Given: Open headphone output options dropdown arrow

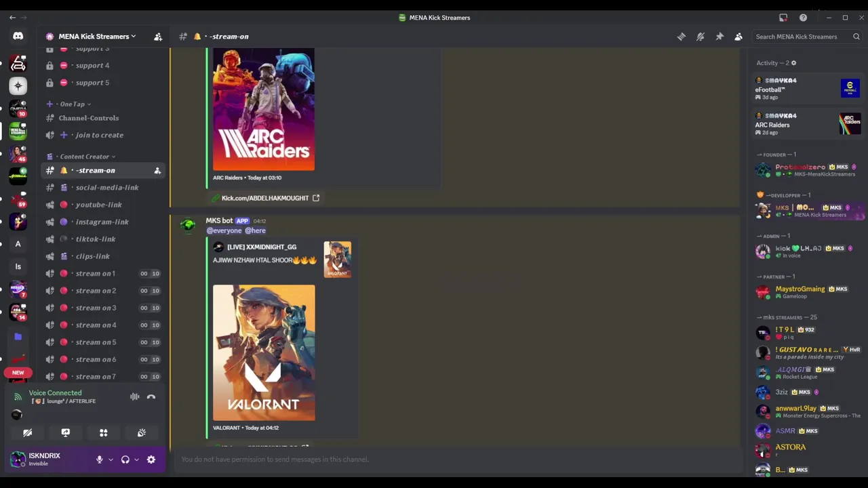Looking at the screenshot, I should coord(136,460).
